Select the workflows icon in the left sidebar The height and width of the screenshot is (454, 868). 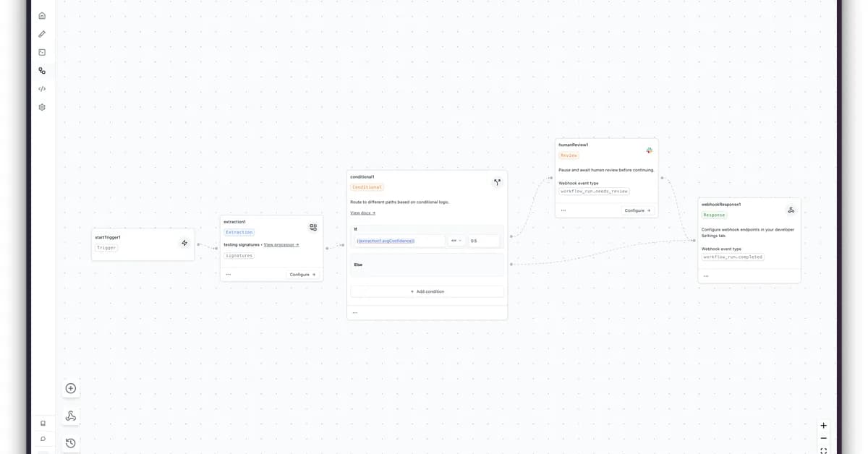(x=41, y=70)
